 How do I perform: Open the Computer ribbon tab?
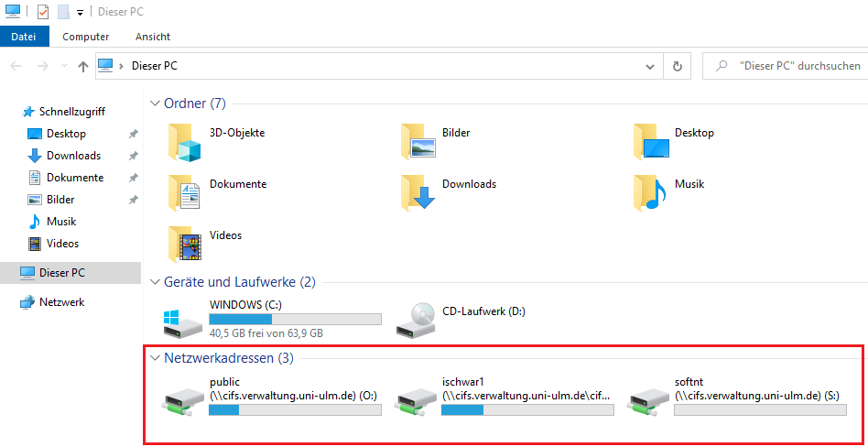85,37
